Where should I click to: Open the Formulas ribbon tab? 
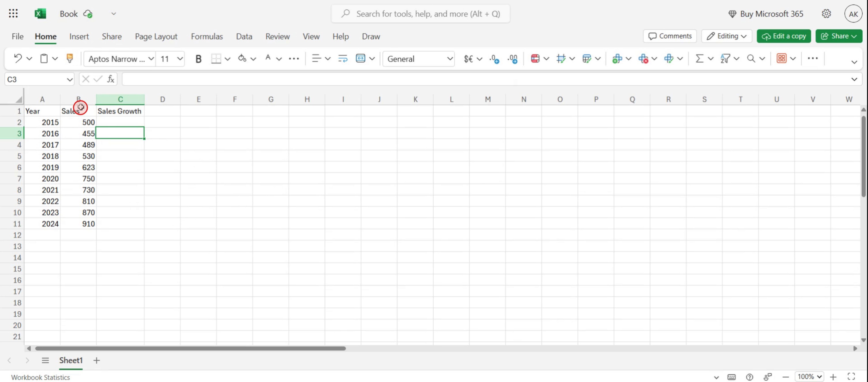207,36
